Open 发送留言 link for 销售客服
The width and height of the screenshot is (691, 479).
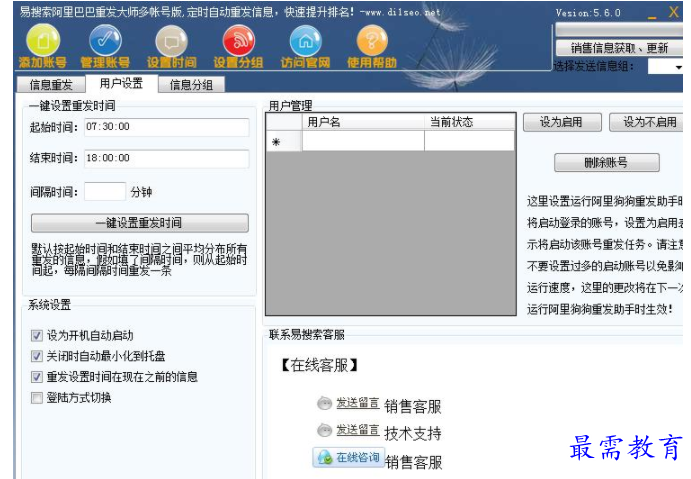point(357,403)
